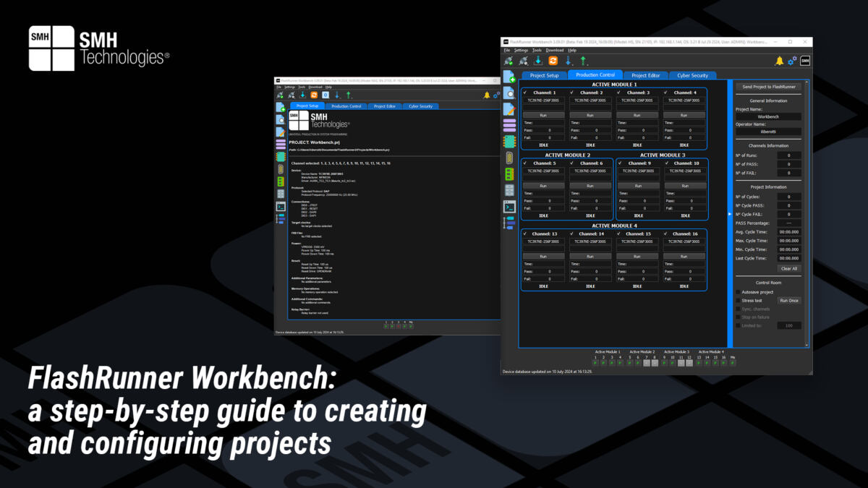Screen dimensions: 868x488
Task: Click the notification bell icon
Action: tap(780, 60)
